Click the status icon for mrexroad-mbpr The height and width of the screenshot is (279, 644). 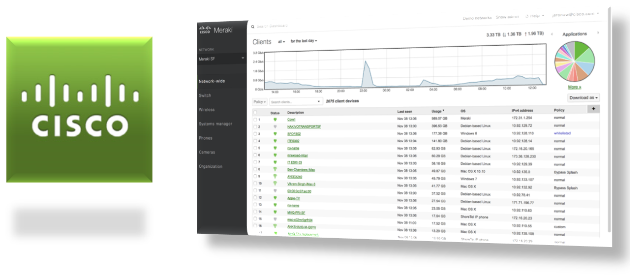point(276,155)
